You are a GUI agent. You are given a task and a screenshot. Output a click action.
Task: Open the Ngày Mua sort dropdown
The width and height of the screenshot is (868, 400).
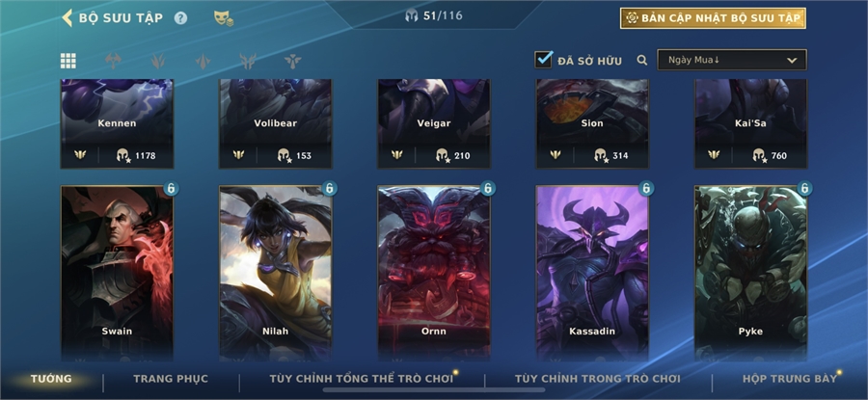732,60
